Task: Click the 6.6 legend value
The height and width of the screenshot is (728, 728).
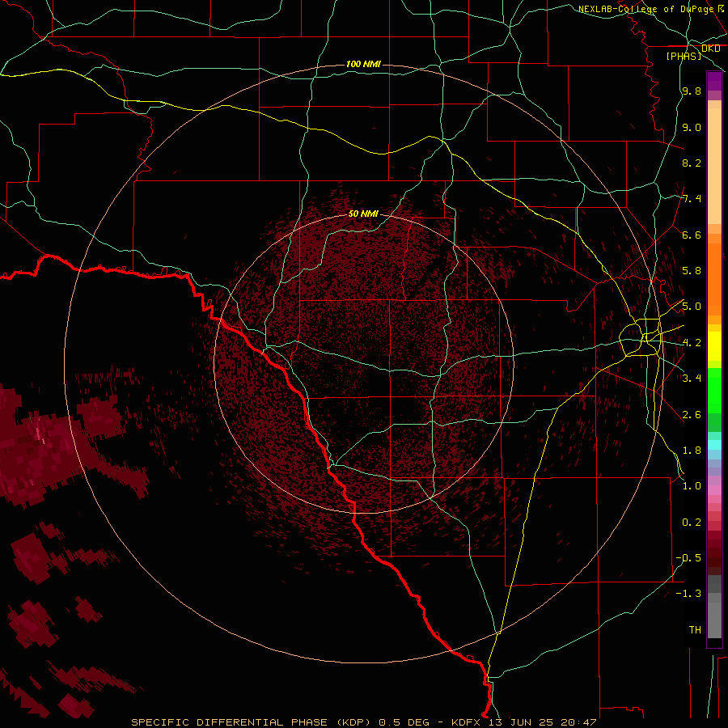Action: point(692,235)
